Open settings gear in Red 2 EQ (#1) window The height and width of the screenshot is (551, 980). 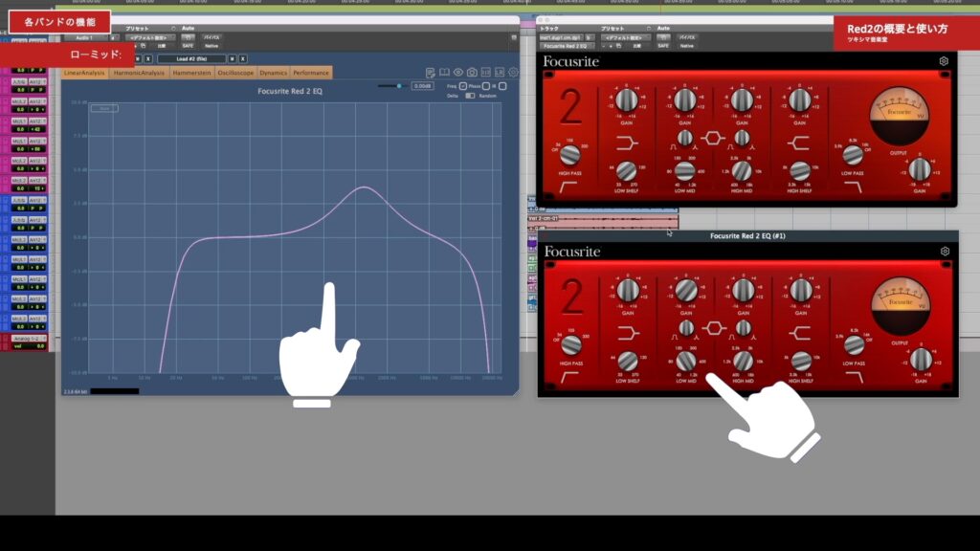coord(945,252)
